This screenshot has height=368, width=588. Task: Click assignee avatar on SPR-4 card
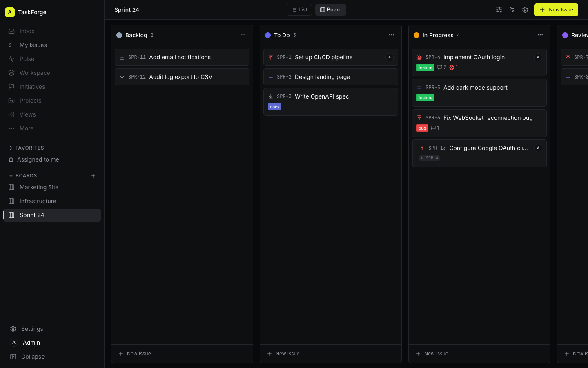tap(538, 57)
